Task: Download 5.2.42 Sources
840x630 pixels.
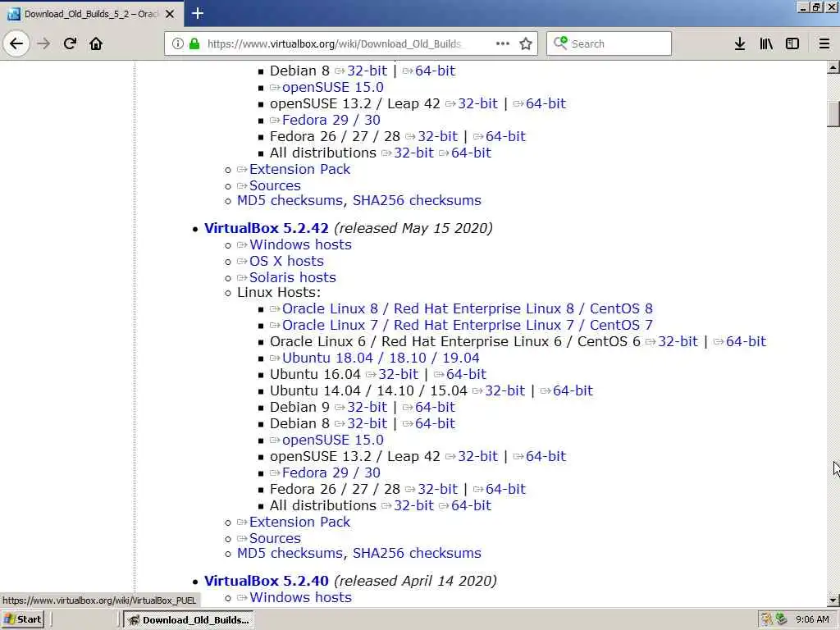Action: (275, 538)
